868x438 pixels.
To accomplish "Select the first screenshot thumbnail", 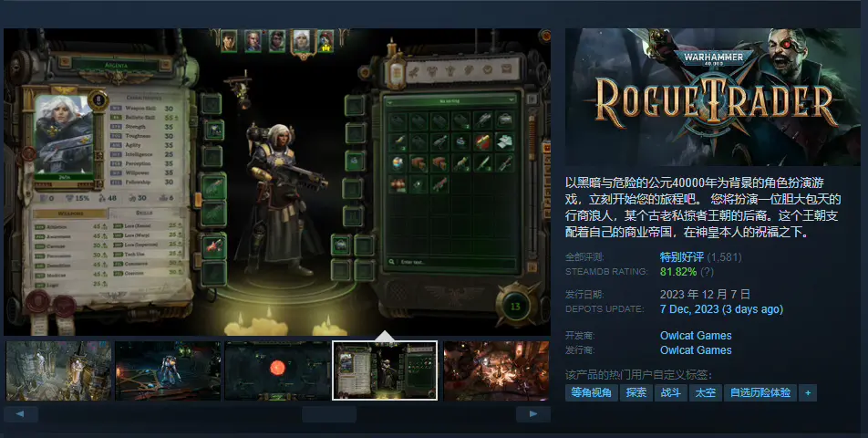I will click(59, 370).
